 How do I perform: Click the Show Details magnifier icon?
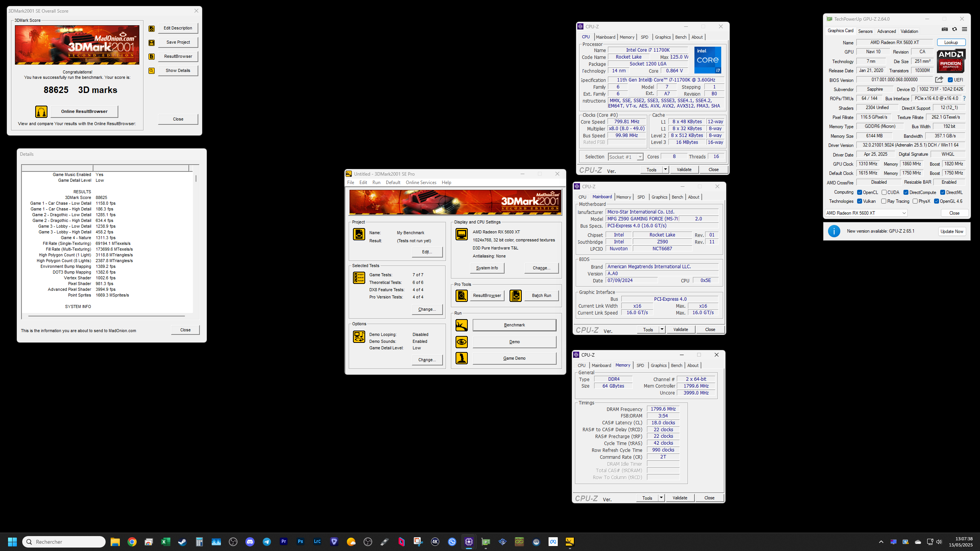152,71
